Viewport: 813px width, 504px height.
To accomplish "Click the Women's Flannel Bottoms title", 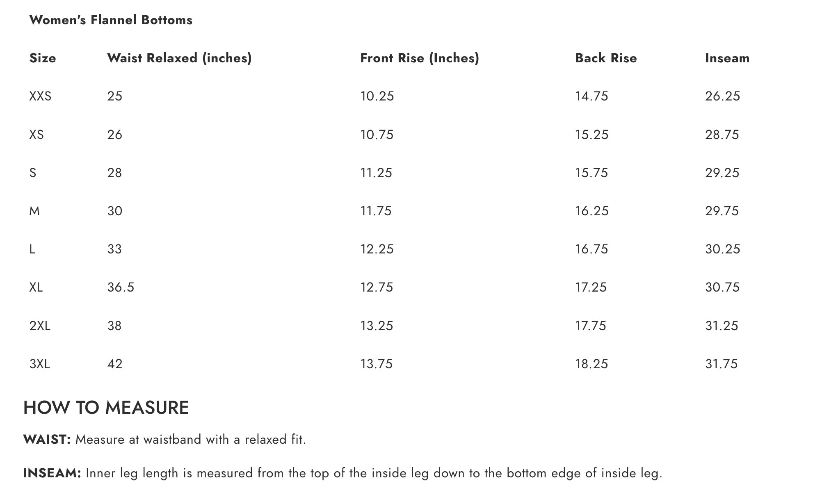I will [x=111, y=20].
